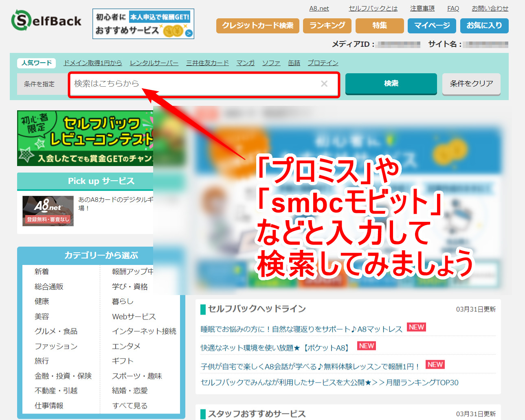Image resolution: width=525 pixels, height=420 pixels.
Task: Choose category グルメ・食品
Action: pyautogui.click(x=56, y=332)
